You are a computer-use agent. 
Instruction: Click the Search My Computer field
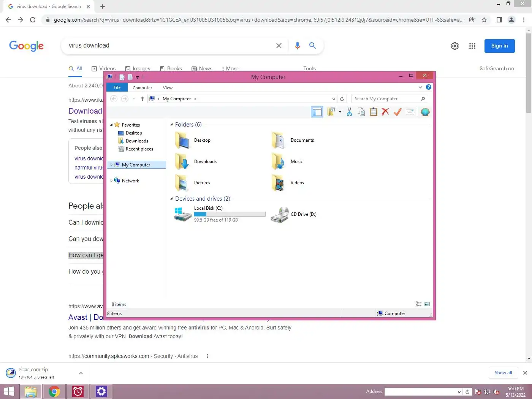coord(386,99)
